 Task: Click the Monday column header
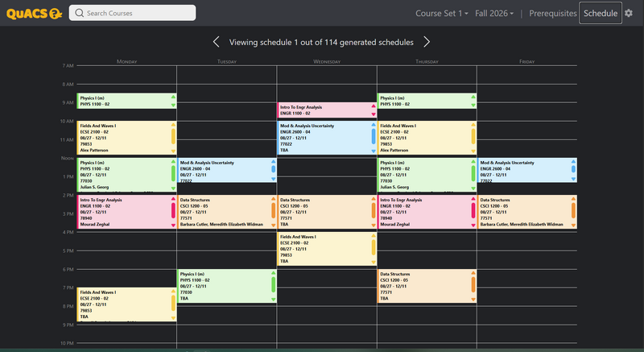coord(127,61)
